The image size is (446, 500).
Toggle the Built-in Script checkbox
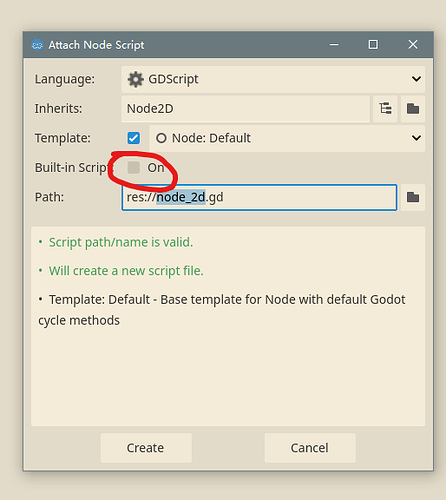tap(134, 168)
